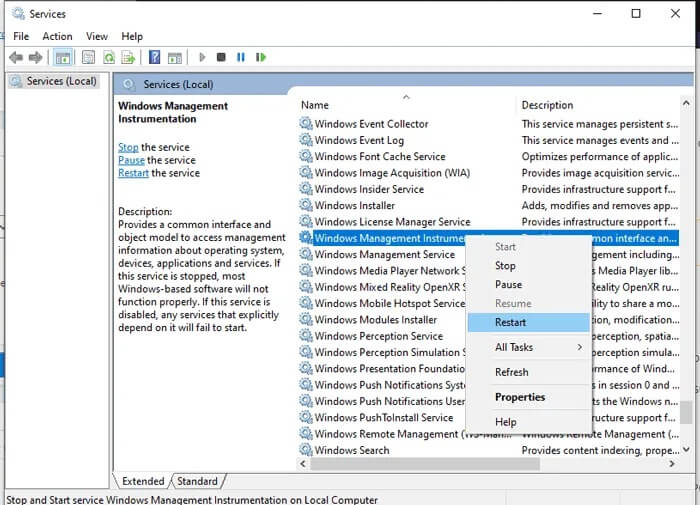The height and width of the screenshot is (505, 700).
Task: Open the Properties toolbar icon
Action: click(x=88, y=57)
